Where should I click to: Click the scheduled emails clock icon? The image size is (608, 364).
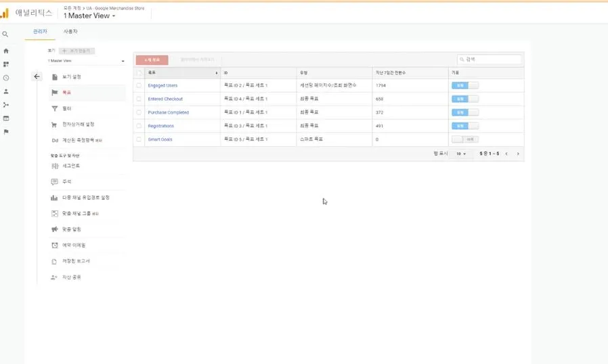tap(55, 246)
